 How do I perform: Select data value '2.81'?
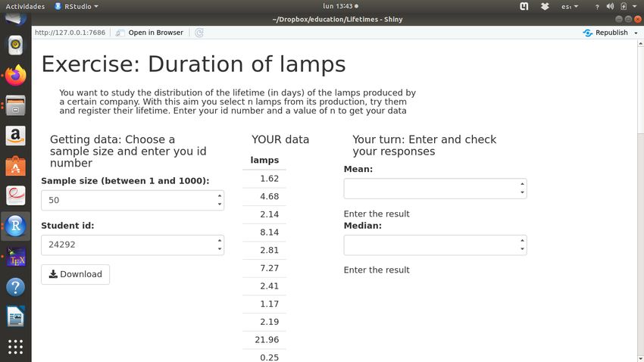point(270,250)
